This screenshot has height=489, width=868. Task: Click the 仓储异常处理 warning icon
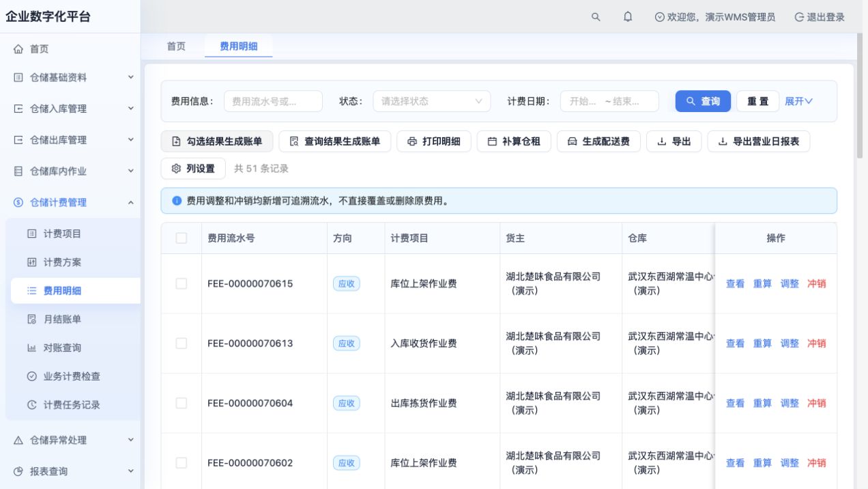coord(18,441)
